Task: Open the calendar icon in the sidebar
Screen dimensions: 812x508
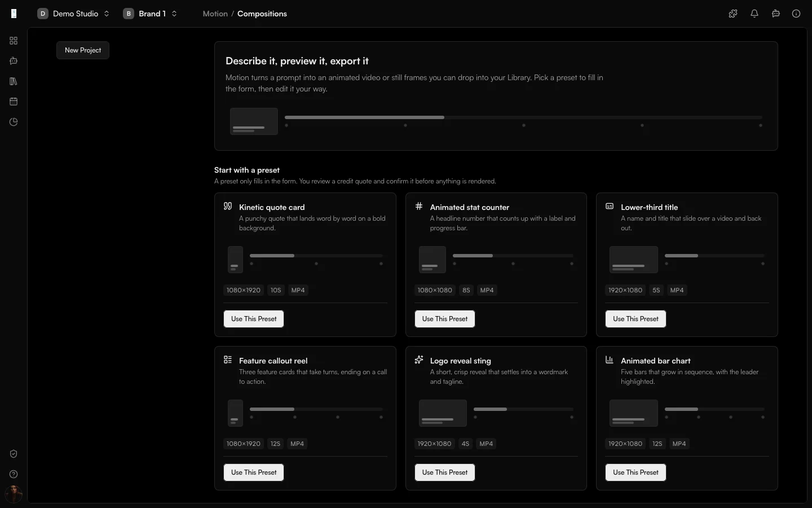Action: tap(14, 102)
